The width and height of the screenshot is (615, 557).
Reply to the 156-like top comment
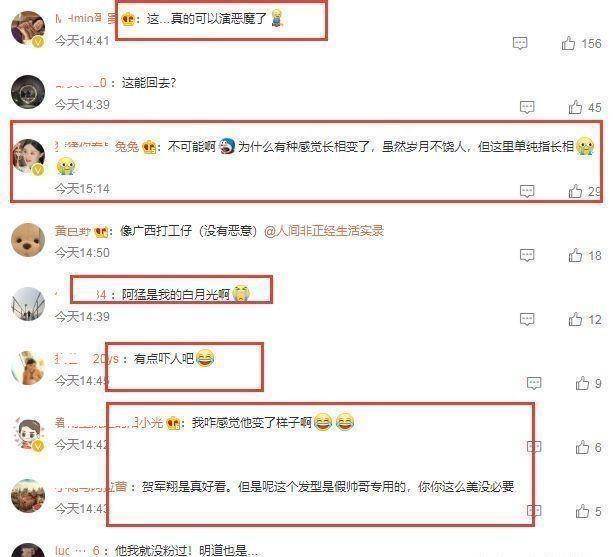pyautogui.click(x=520, y=43)
